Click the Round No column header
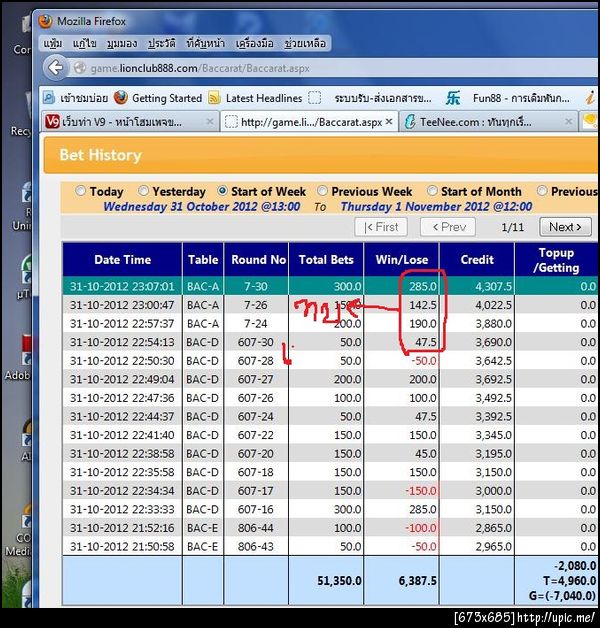Image resolution: width=600 pixels, height=628 pixels. tap(256, 260)
